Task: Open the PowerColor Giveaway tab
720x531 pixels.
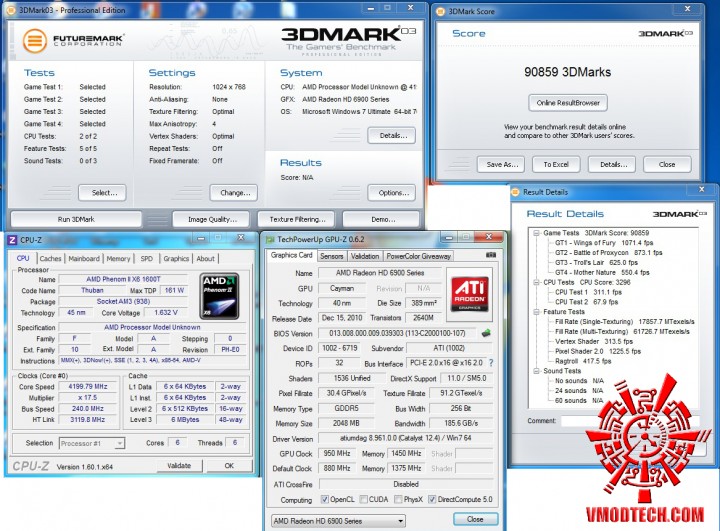Action: tap(418, 256)
